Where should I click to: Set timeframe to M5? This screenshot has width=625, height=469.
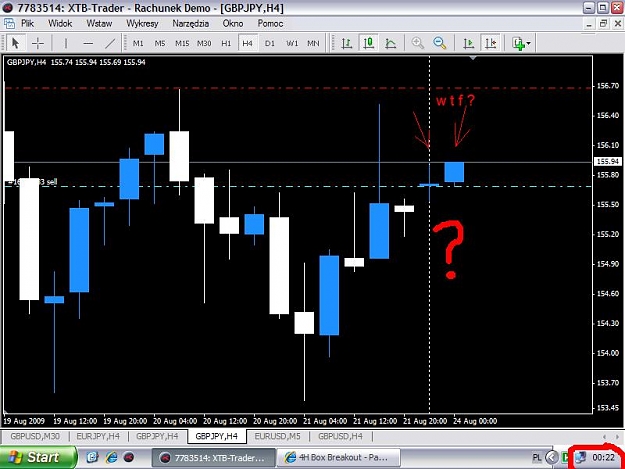tap(160, 43)
